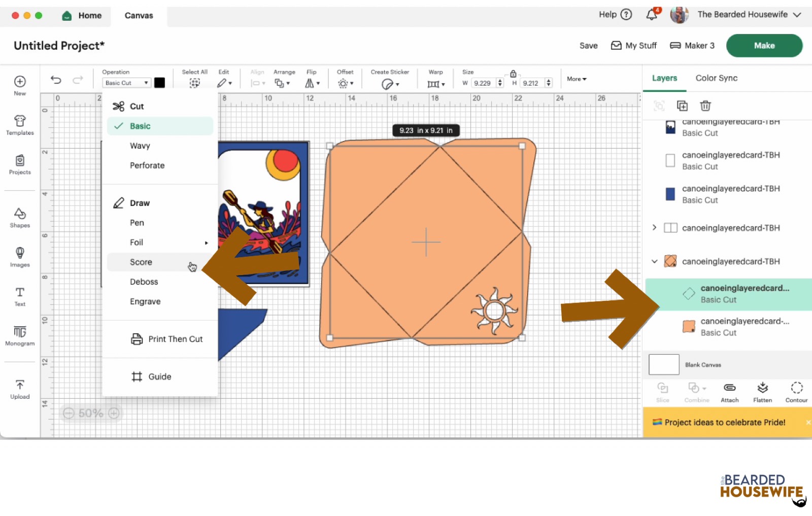Click the group layers icon in Layers panel

coord(659,106)
